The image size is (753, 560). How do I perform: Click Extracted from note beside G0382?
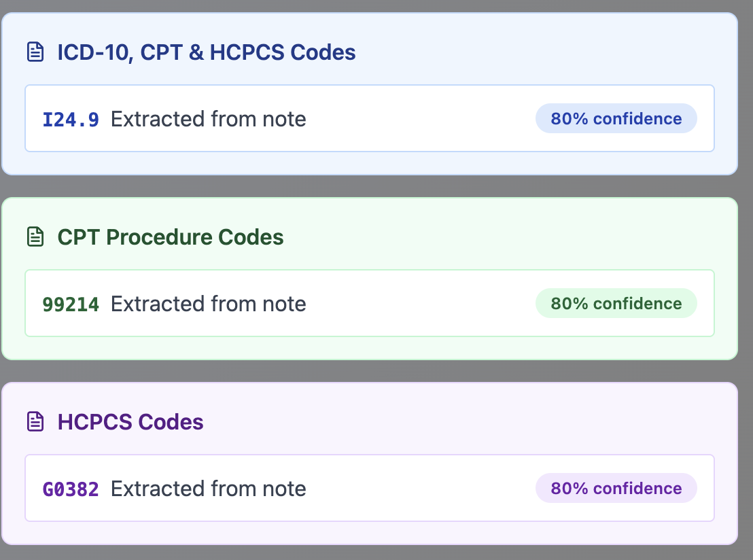click(209, 489)
